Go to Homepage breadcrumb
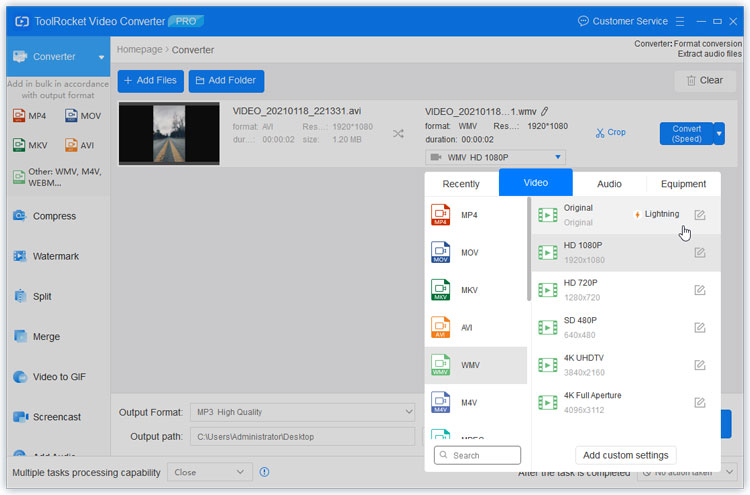750x495 pixels. click(139, 50)
